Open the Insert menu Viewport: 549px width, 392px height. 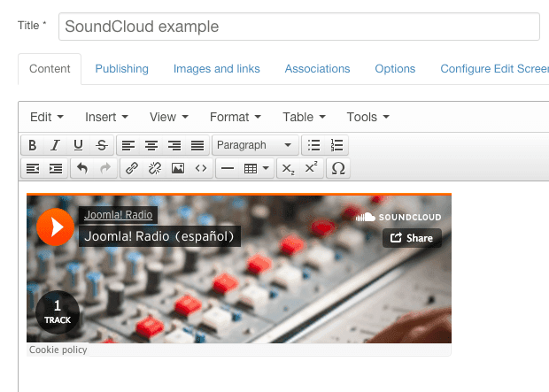[106, 117]
